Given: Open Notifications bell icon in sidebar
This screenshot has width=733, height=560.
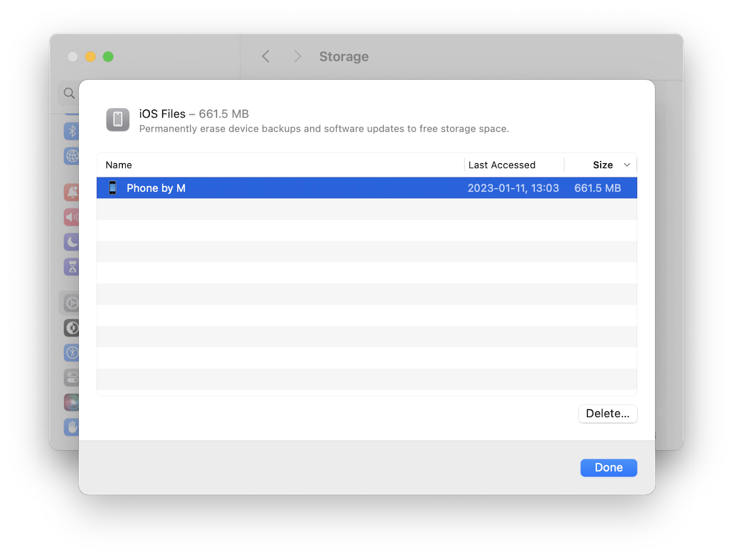Looking at the screenshot, I should (x=71, y=192).
